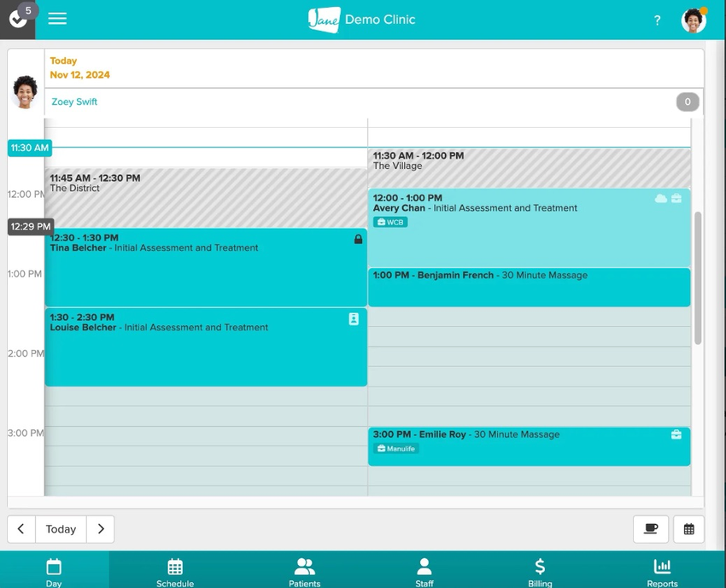Click the 12:29 PM current time marker

tap(31, 227)
